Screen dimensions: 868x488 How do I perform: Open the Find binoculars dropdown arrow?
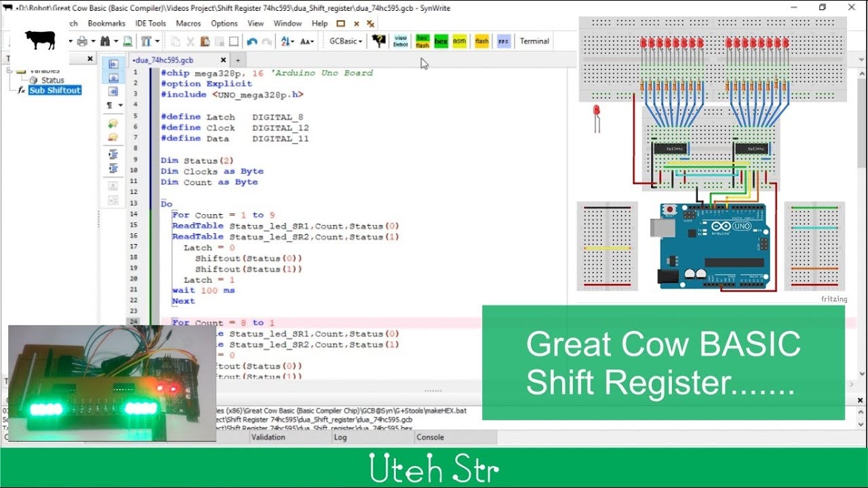click(x=115, y=41)
